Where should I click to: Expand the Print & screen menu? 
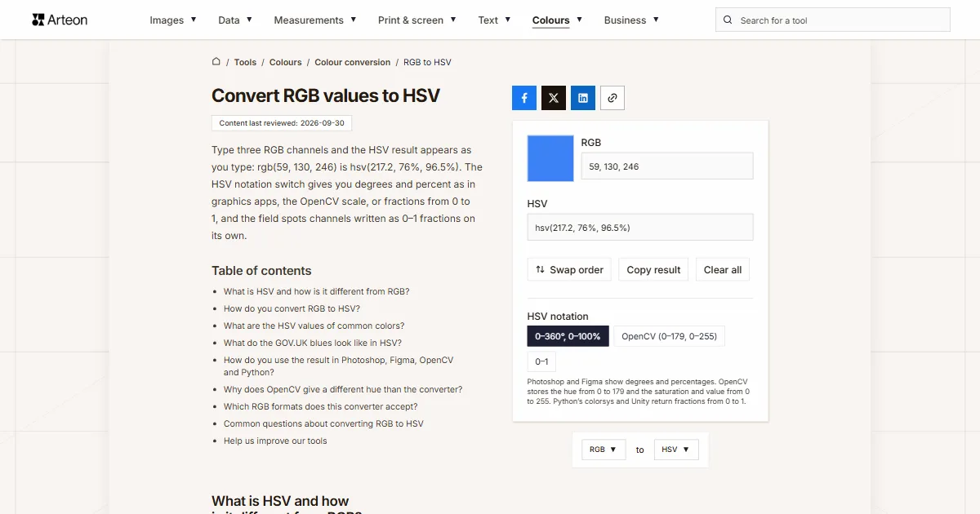tap(417, 20)
